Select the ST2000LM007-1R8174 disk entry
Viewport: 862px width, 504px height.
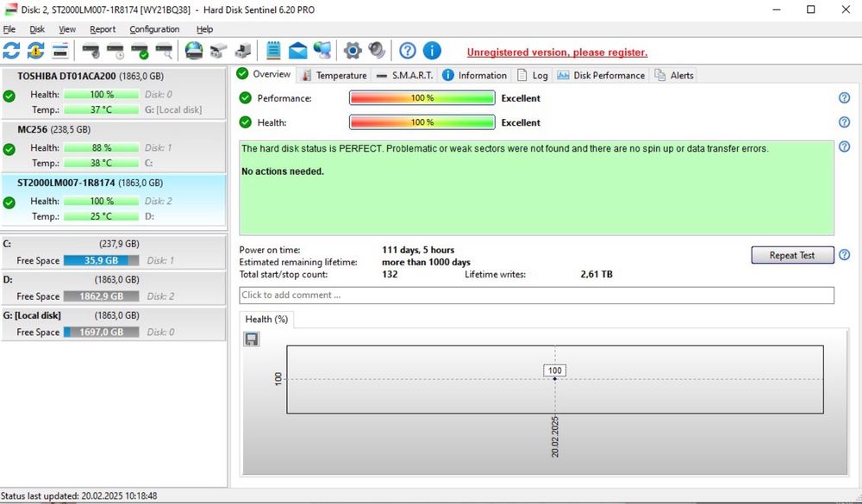point(113,200)
